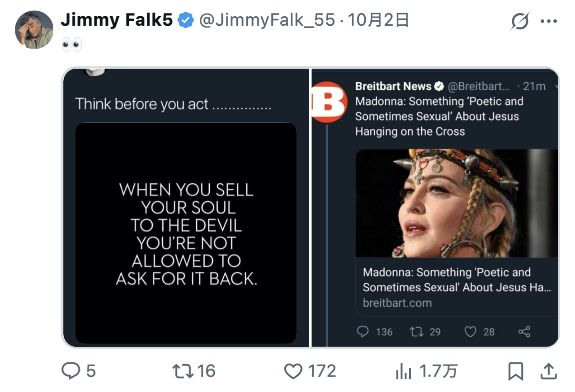575x392 pixels.
Task: Open Grok slash-circle icon
Action: [x=520, y=21]
